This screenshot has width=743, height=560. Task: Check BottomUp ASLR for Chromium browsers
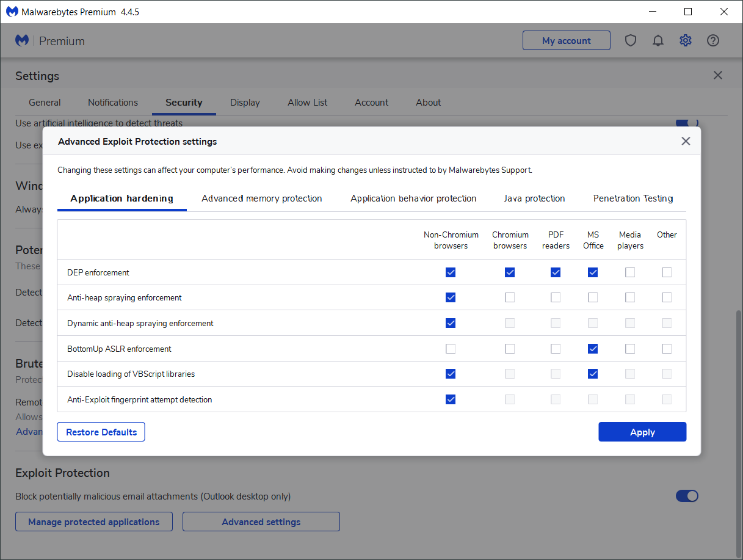coord(510,349)
